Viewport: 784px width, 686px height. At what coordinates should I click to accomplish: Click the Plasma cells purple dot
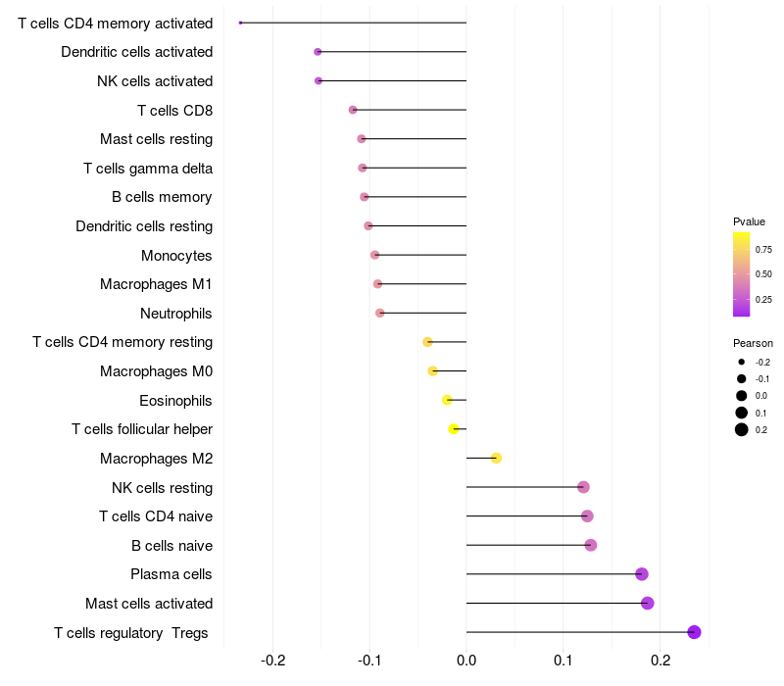pos(642,574)
